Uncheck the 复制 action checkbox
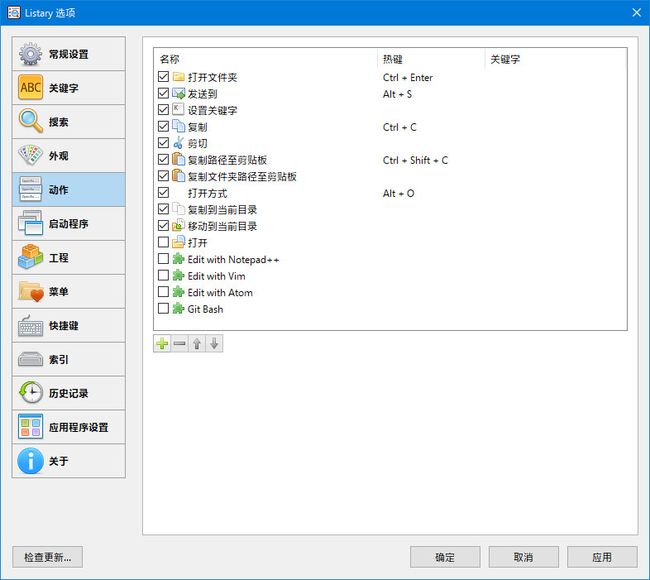Viewport: 650px width, 580px height. (x=163, y=126)
